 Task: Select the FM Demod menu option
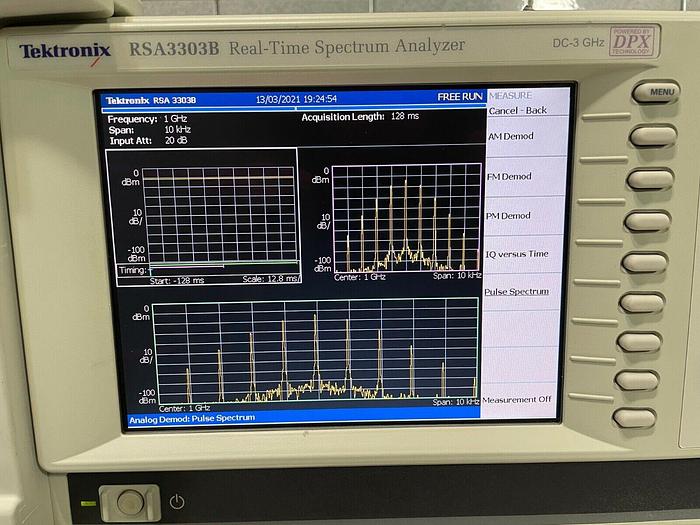click(509, 176)
